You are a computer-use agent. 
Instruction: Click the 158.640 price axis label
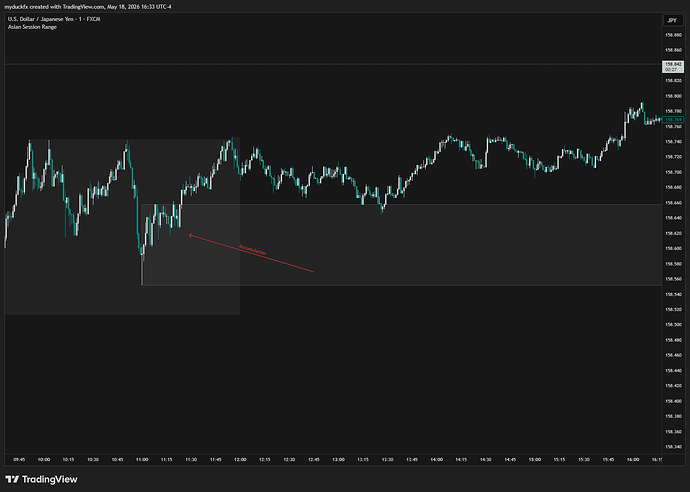673,218
